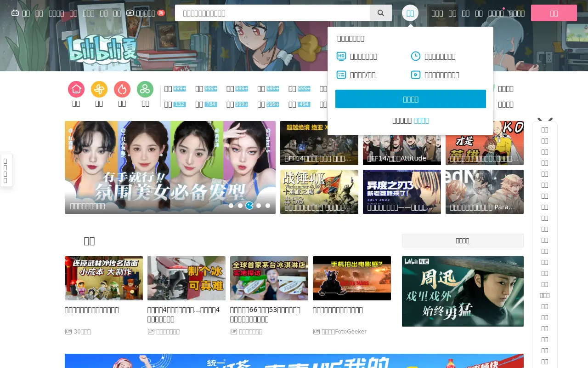Open uploader link starting with 30
The height and width of the screenshot is (368, 588).
[x=82, y=332]
